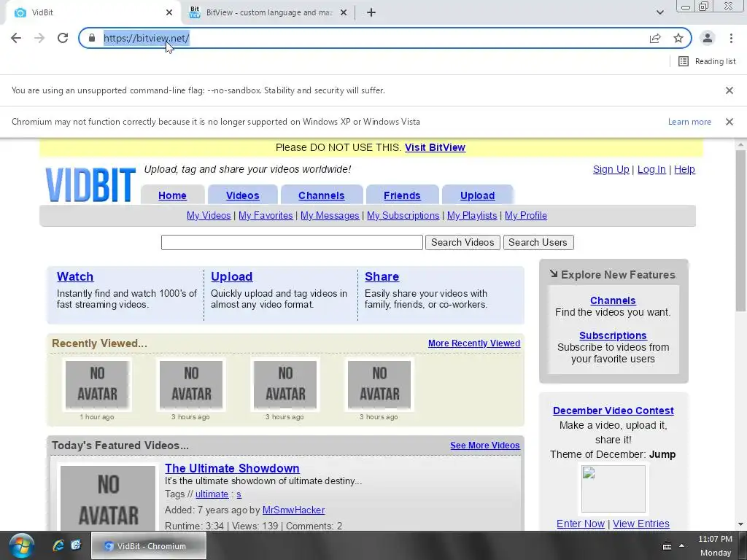
Task: Open the Channels navigation tab
Action: (322, 195)
